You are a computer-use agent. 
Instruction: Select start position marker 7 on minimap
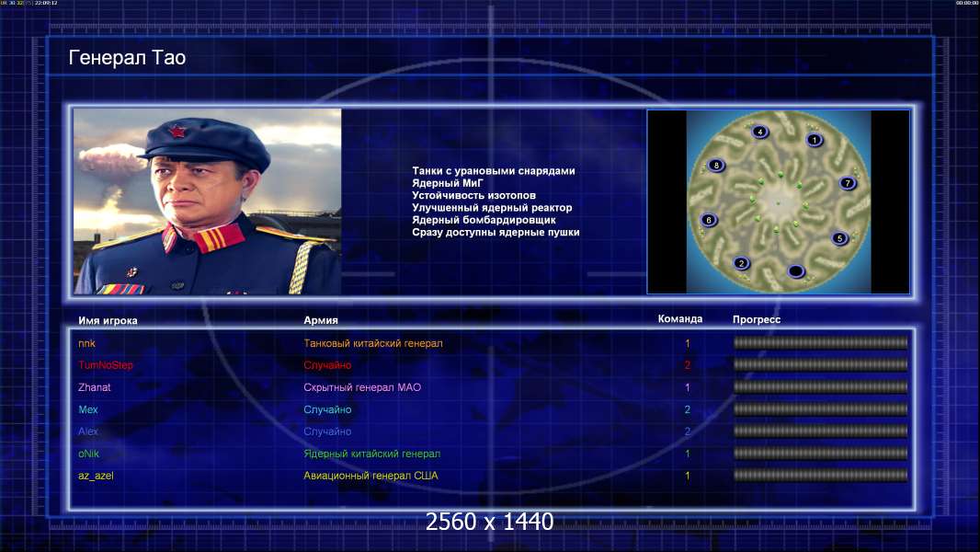[848, 183]
